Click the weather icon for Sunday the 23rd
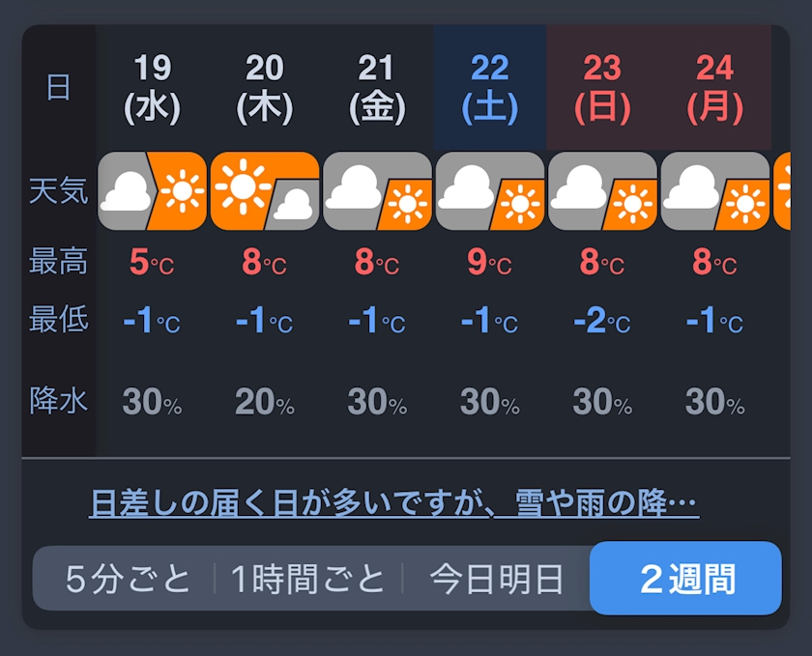Screen dimensions: 812x656 [602, 191]
